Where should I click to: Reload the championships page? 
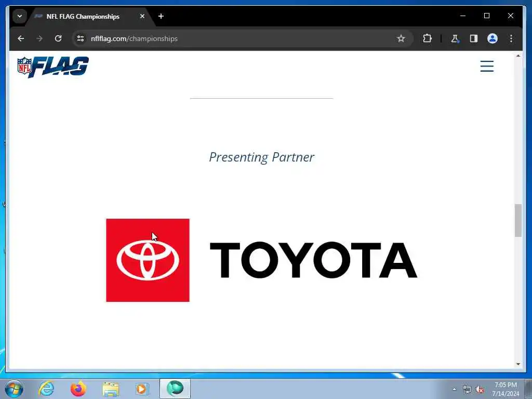pos(58,38)
